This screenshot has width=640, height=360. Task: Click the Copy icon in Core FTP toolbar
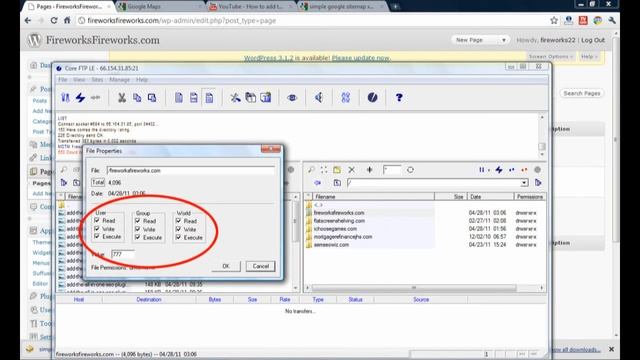click(x=137, y=98)
